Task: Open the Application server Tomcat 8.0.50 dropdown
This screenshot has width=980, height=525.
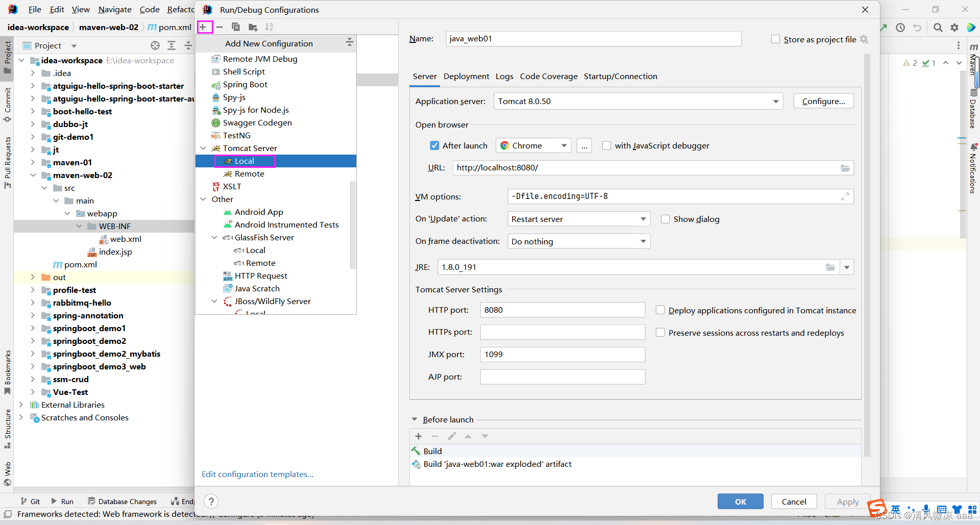Action: tap(638, 101)
